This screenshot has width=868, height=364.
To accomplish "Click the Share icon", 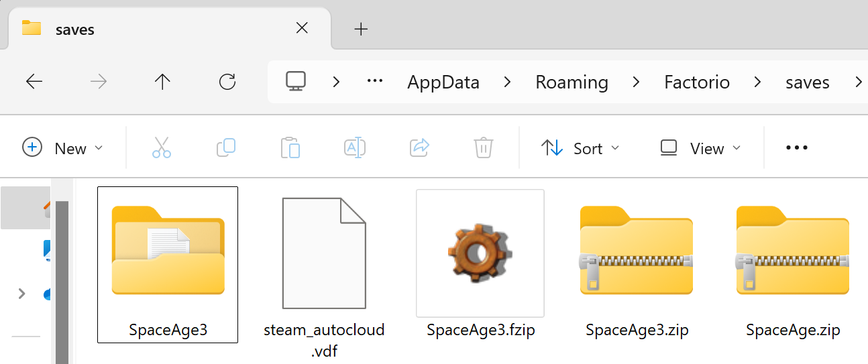I will coord(419,147).
